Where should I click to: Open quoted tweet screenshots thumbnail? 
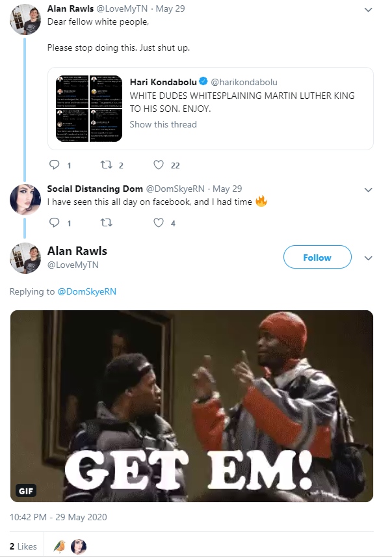click(x=89, y=109)
